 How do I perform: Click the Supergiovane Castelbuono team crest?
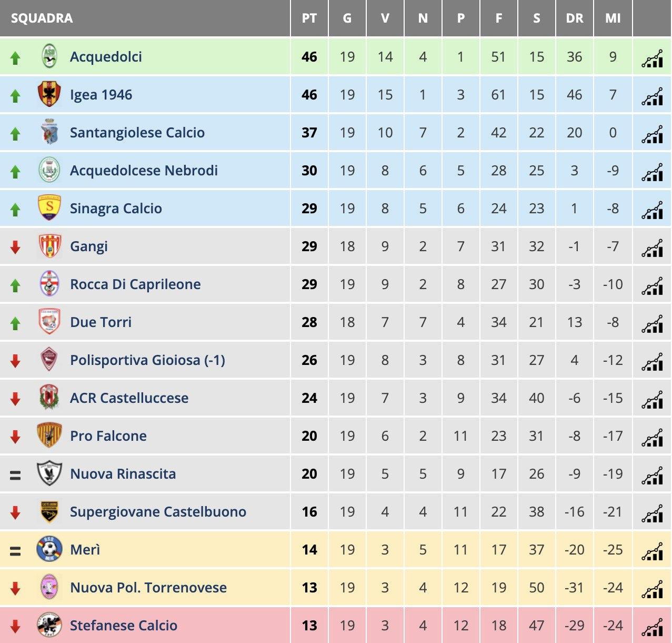pyautogui.click(x=49, y=511)
